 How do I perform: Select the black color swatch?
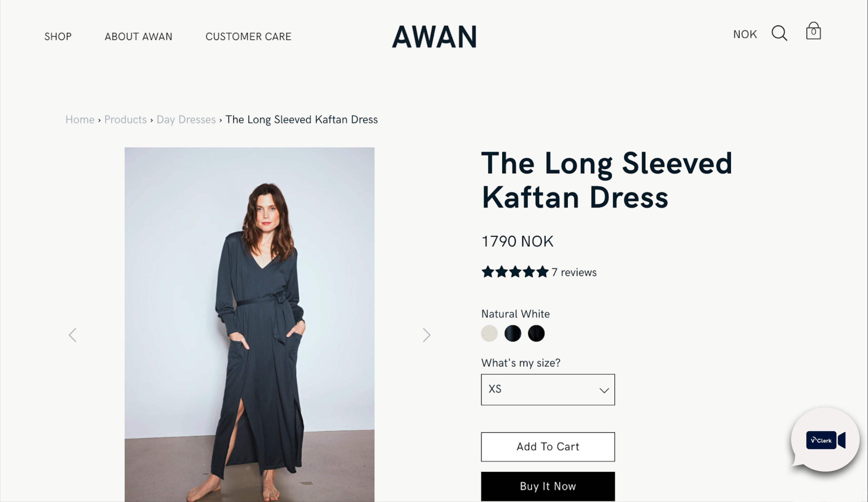(x=536, y=333)
